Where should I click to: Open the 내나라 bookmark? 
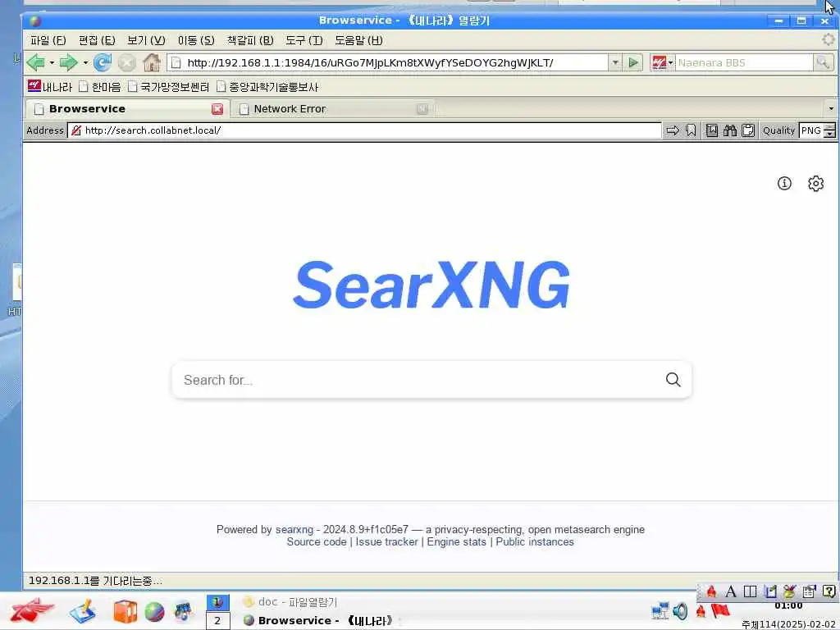coord(50,87)
